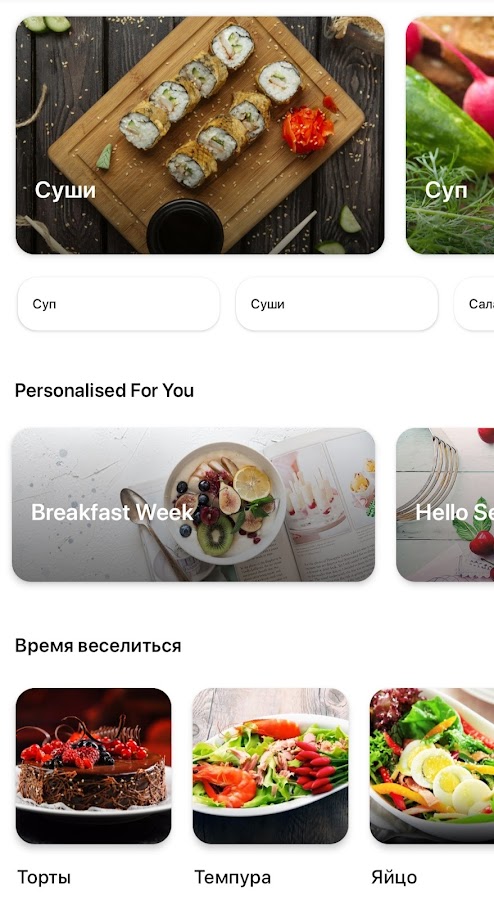
Task: Tap the Суп title on vegetable banner
Action: (446, 190)
